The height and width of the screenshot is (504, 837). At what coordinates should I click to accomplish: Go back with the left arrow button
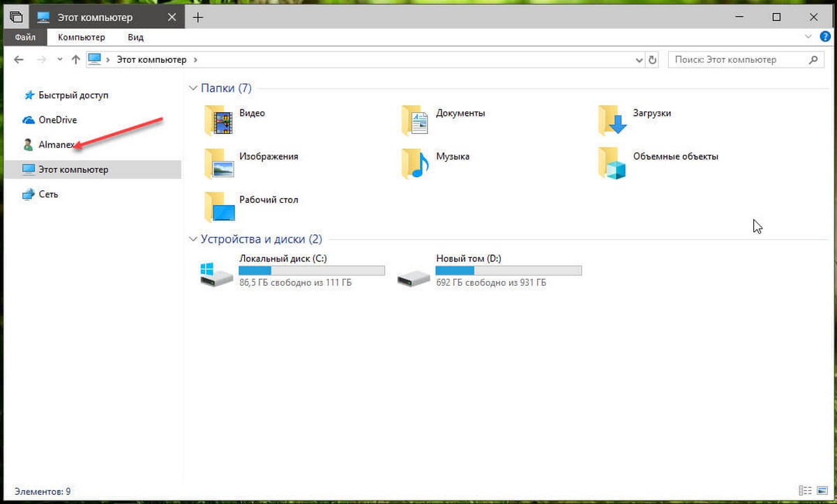tap(19, 60)
